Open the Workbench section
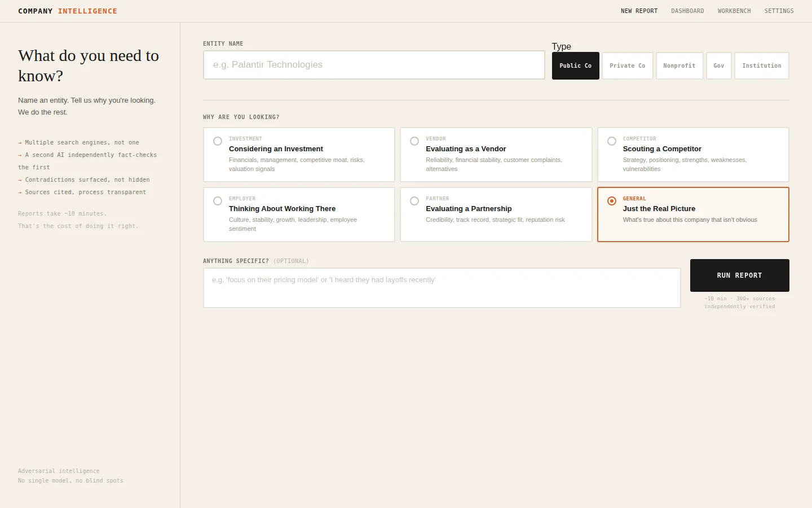Screen dimensions: 812x508 click(x=734, y=11)
